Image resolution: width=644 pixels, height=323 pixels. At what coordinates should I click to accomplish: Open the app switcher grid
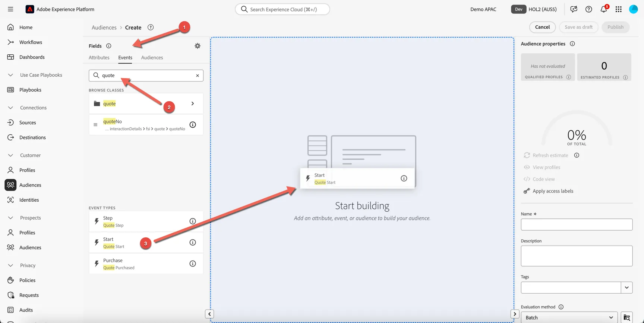(x=618, y=9)
